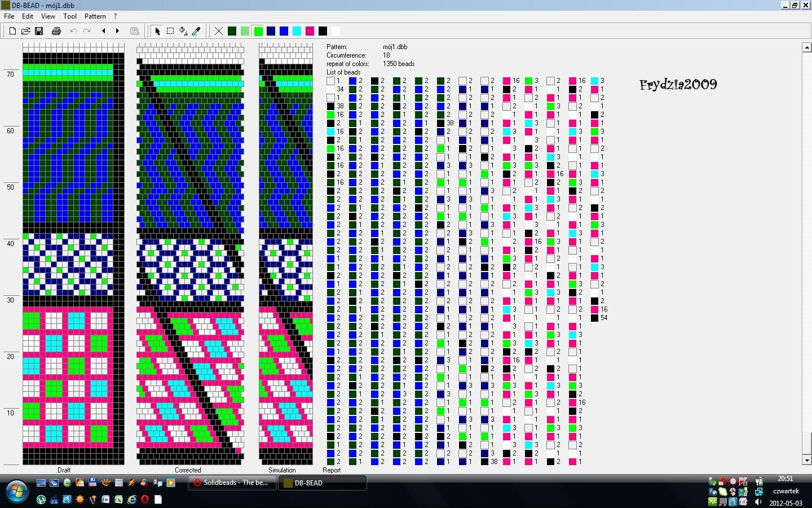Select the X (no color) swatch

(x=219, y=31)
